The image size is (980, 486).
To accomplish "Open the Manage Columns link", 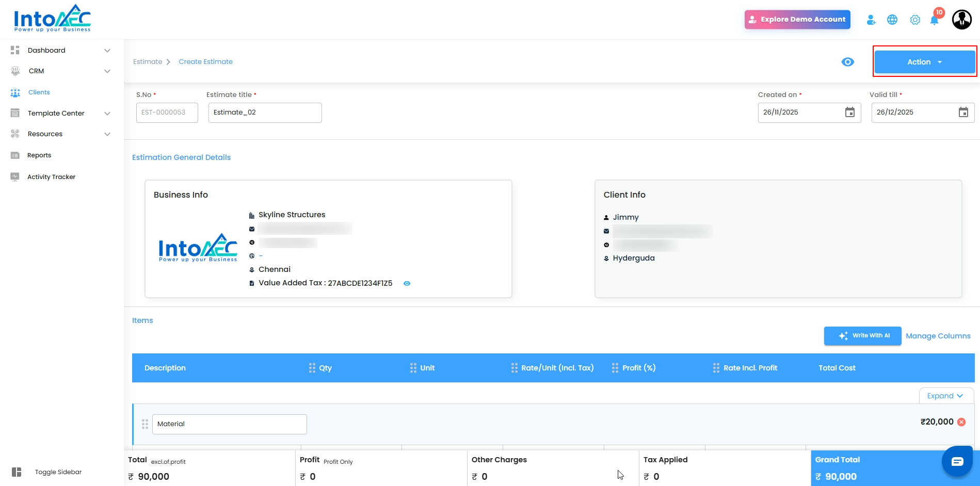I will (938, 336).
